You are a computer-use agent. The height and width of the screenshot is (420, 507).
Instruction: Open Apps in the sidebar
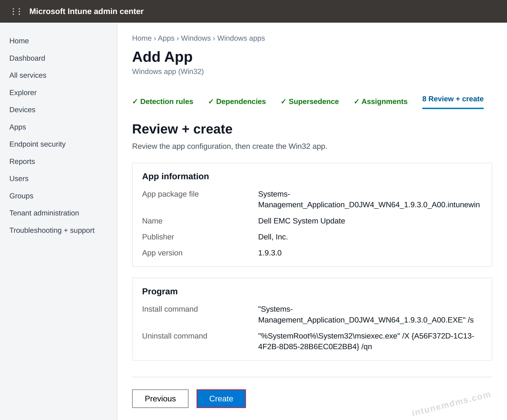(18, 127)
